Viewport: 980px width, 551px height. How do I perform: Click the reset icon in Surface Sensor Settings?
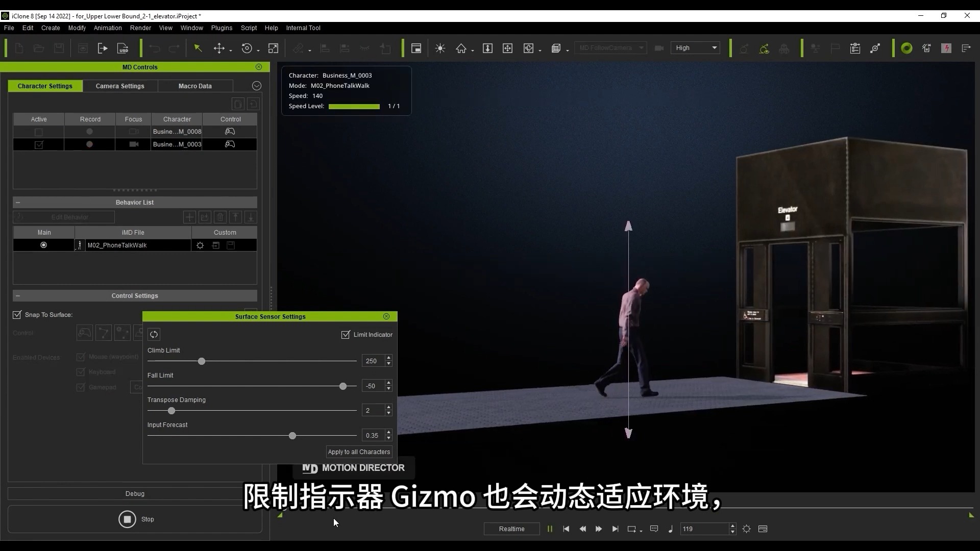click(154, 335)
